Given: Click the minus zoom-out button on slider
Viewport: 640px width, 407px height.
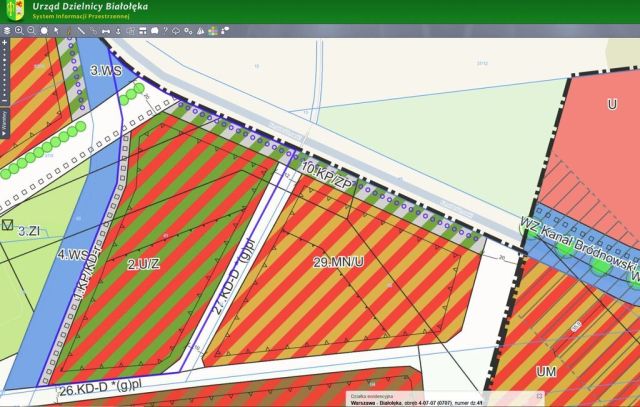Looking at the screenshot, I should [x=4, y=100].
